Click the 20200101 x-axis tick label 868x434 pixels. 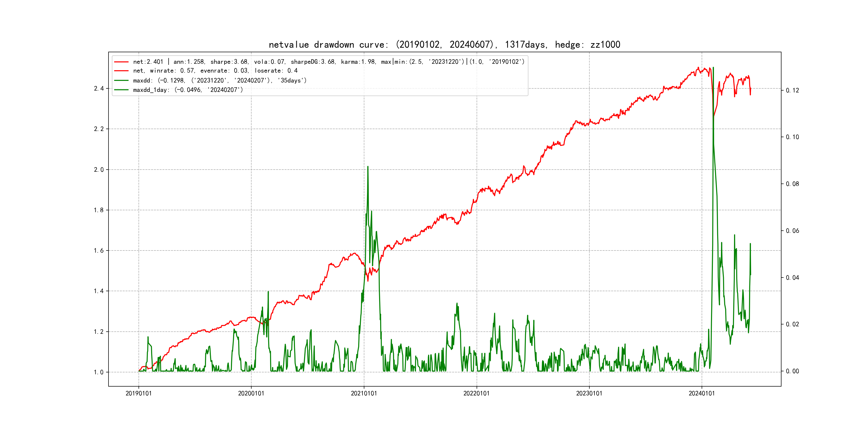[251, 394]
